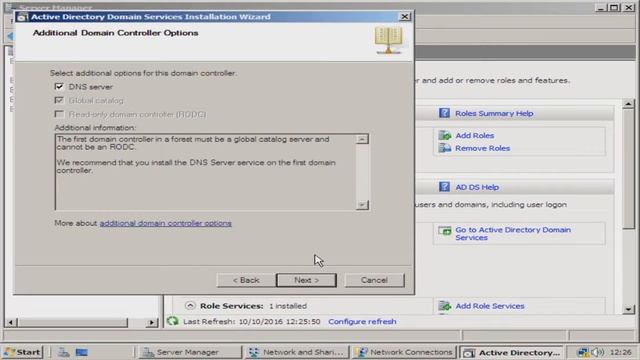Click the wizard title bar icon
The height and width of the screenshot is (360, 640).
pyautogui.click(x=22, y=17)
